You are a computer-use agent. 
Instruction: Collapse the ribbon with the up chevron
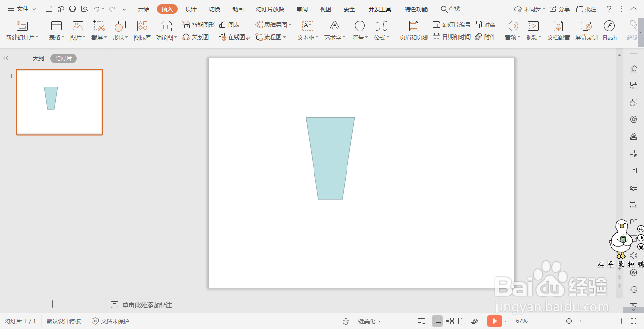pos(633,9)
